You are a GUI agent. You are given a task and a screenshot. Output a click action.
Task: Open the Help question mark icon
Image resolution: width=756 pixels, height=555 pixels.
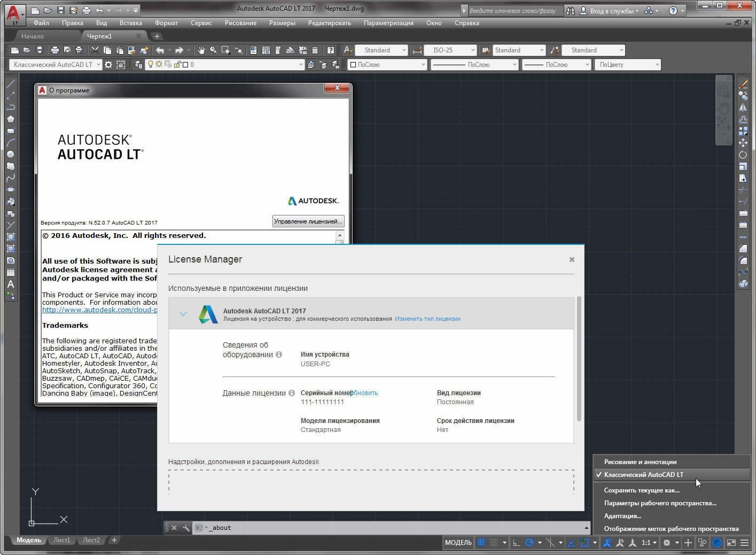pos(331,50)
